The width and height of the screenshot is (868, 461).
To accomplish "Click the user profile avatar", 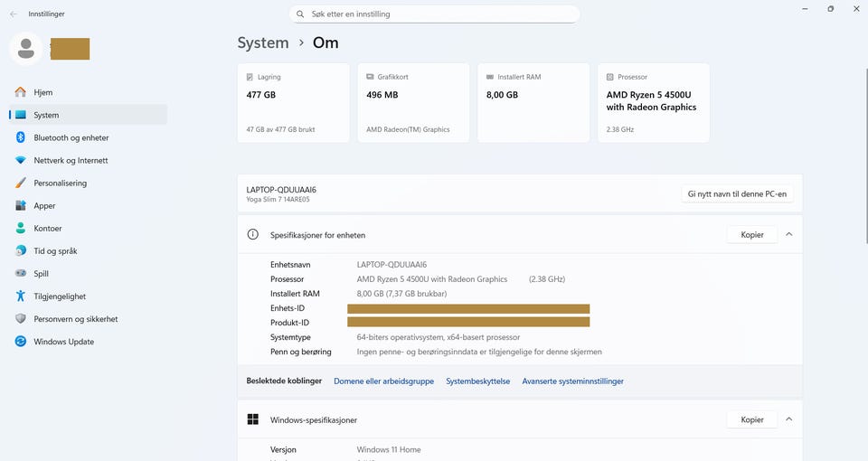I will click(26, 49).
